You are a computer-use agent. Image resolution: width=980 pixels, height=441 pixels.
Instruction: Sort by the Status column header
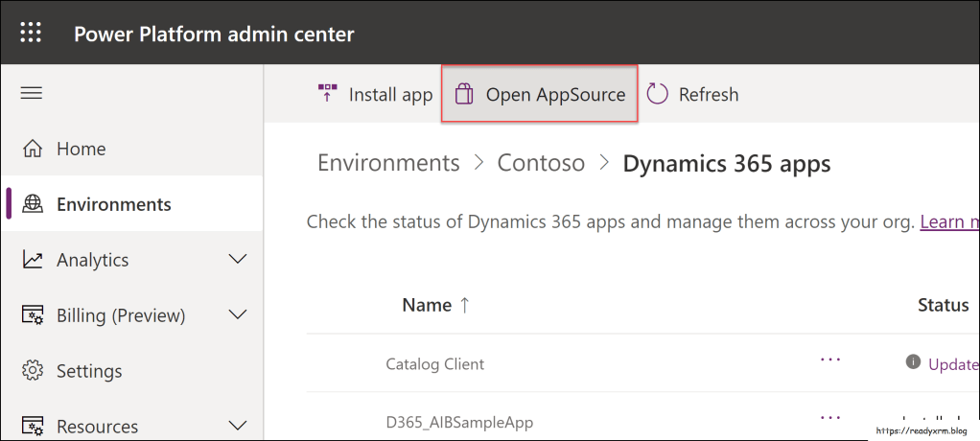(x=943, y=305)
